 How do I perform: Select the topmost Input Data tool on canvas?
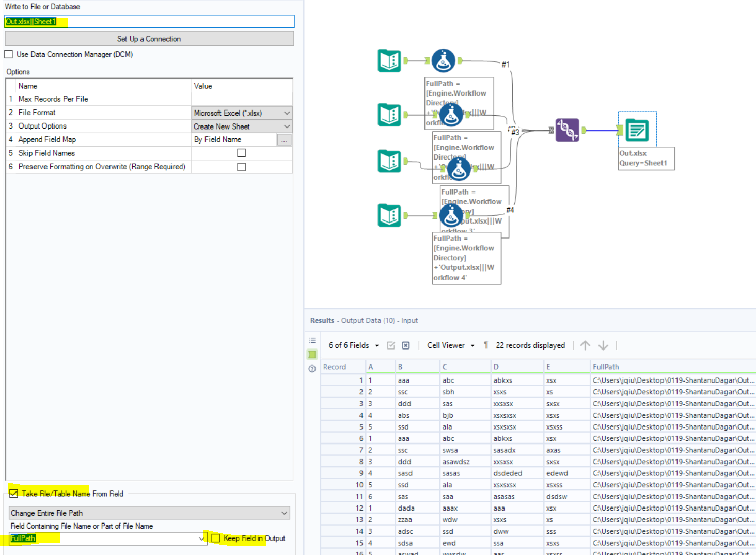click(x=389, y=60)
